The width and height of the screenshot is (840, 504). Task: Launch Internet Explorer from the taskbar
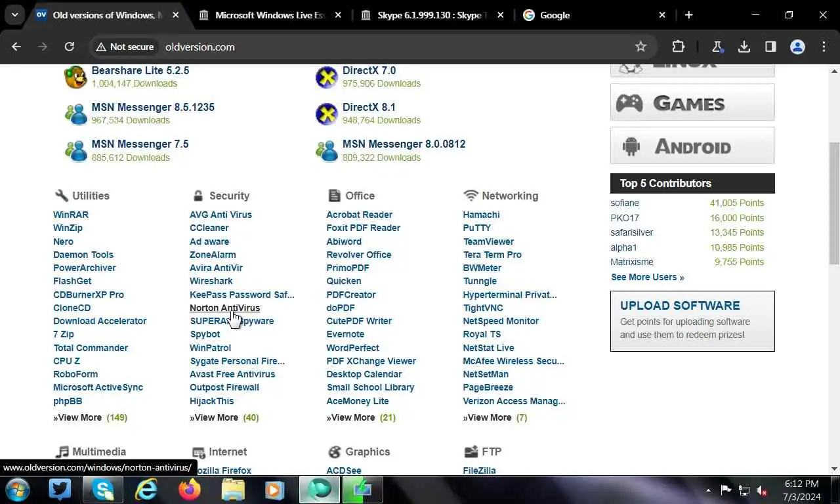[x=146, y=490]
